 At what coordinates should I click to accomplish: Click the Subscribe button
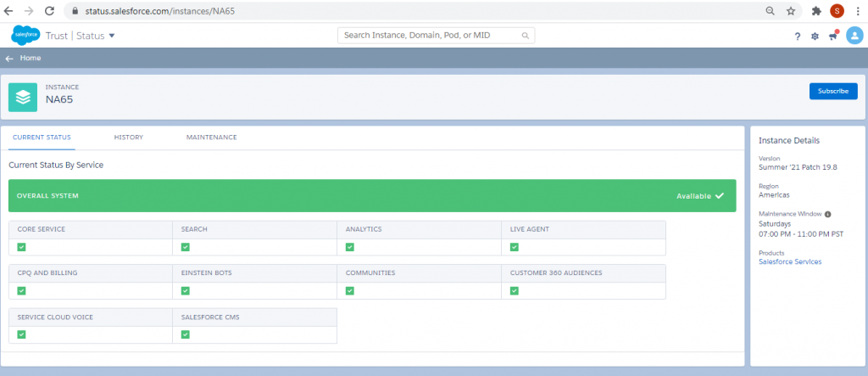pos(833,91)
